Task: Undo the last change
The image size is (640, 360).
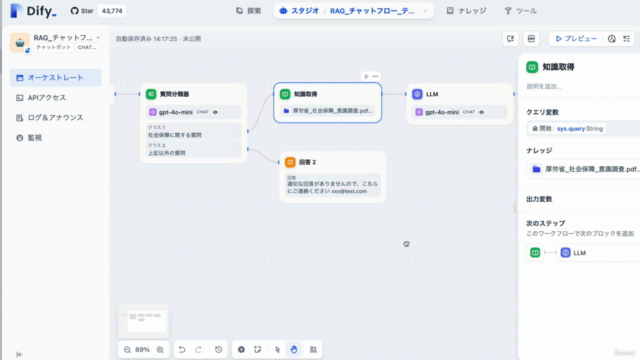Action: pos(182,349)
